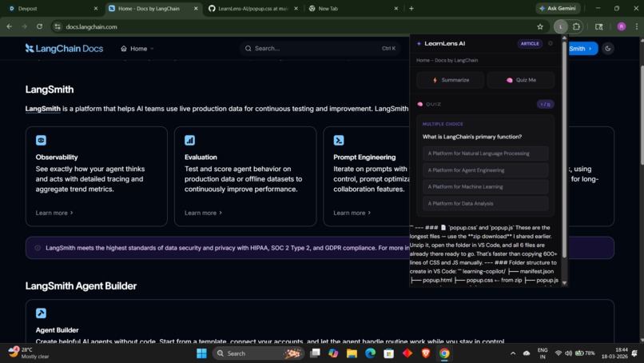Screen dimensions: 644x363
Task: Switch to the New Tab tab
Action: pos(353,8)
